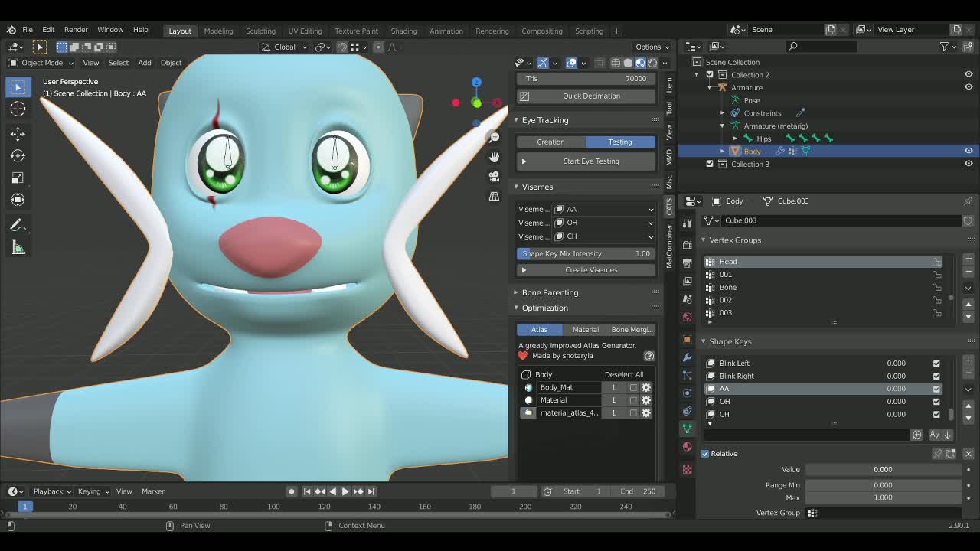This screenshot has width=980, height=551.
Task: Activate the Select Box tool
Action: 18,87
